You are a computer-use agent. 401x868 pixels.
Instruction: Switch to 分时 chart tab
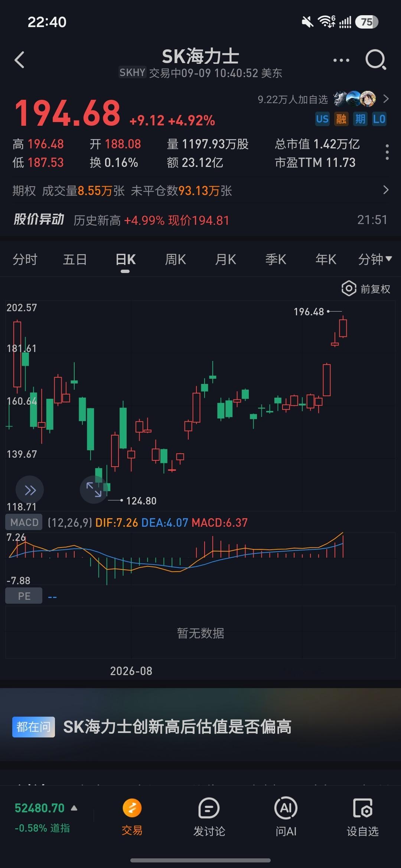click(25, 259)
